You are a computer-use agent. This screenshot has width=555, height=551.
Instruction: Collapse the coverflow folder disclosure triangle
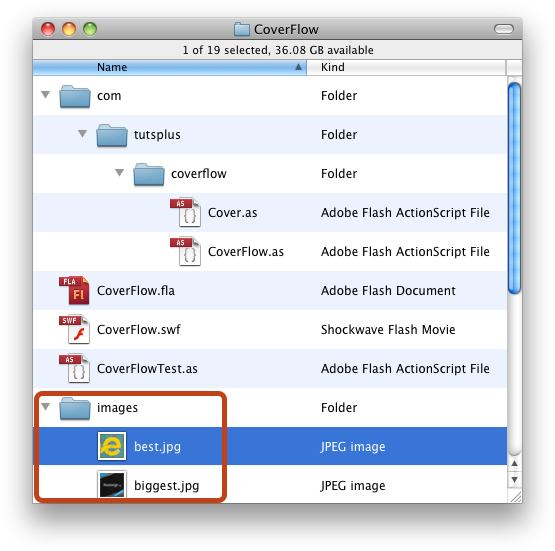tap(120, 173)
